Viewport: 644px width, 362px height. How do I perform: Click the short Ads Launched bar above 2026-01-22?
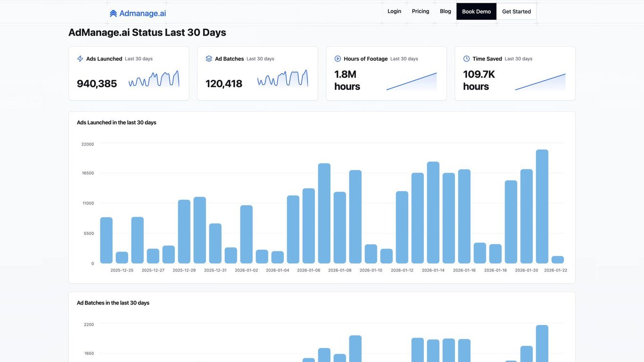click(557, 260)
